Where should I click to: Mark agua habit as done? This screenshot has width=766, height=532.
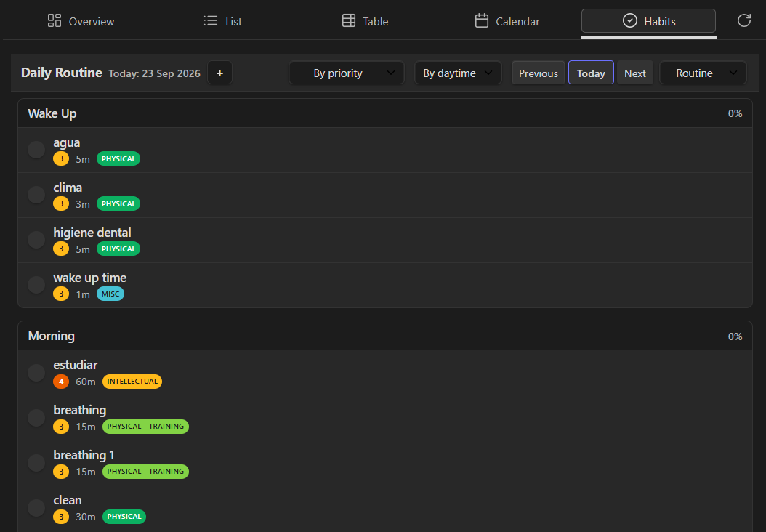tap(36, 150)
